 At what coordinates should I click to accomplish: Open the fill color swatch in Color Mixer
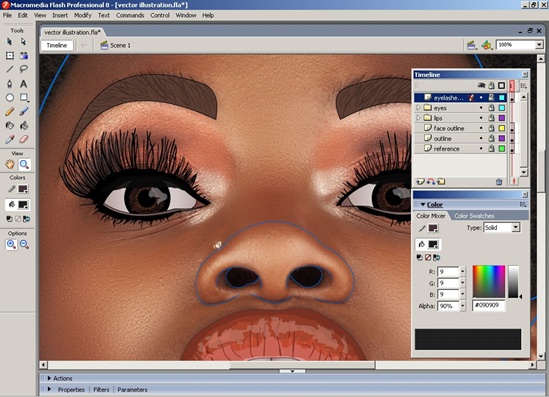pos(433,244)
